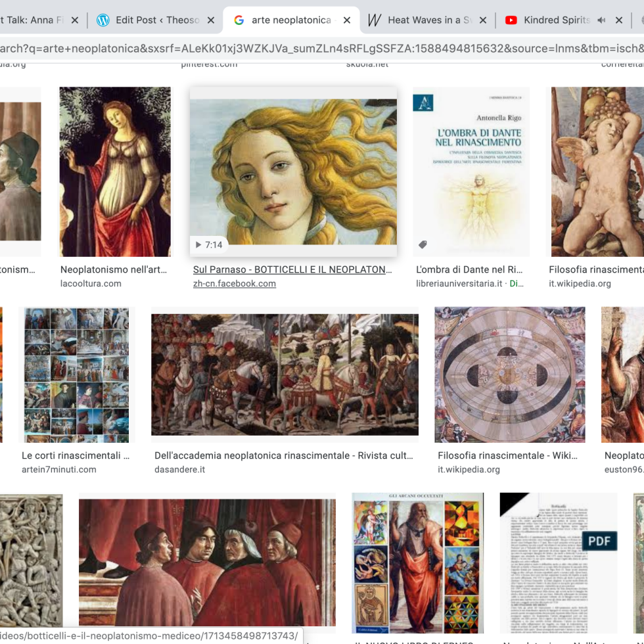Mute the Kindred Spirits tab via speaker icon
The width and height of the screenshot is (644, 644).
coord(601,20)
